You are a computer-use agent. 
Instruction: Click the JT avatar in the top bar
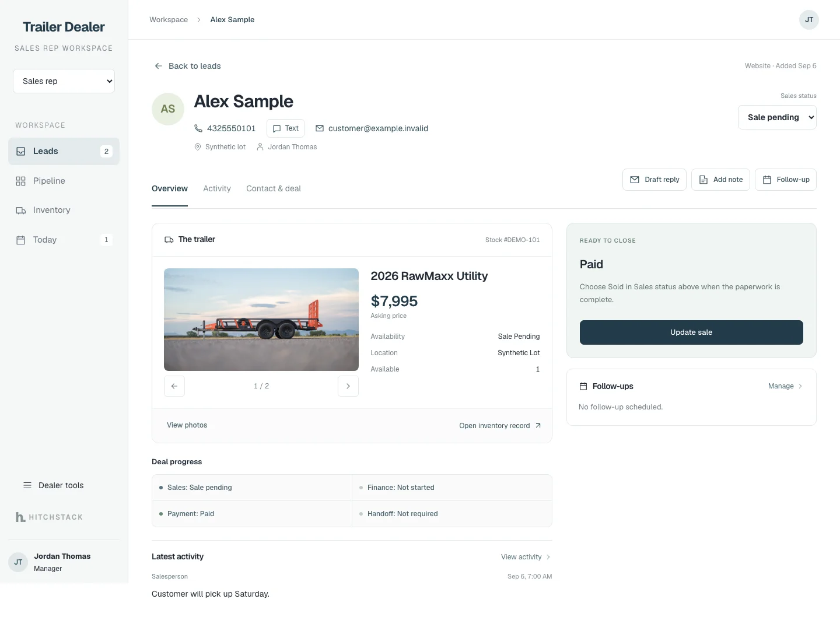[809, 20]
